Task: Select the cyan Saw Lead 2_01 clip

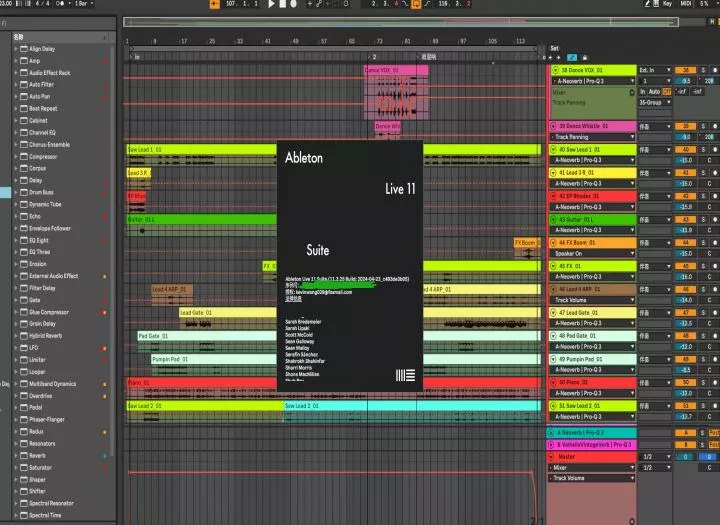Action: 412,406
